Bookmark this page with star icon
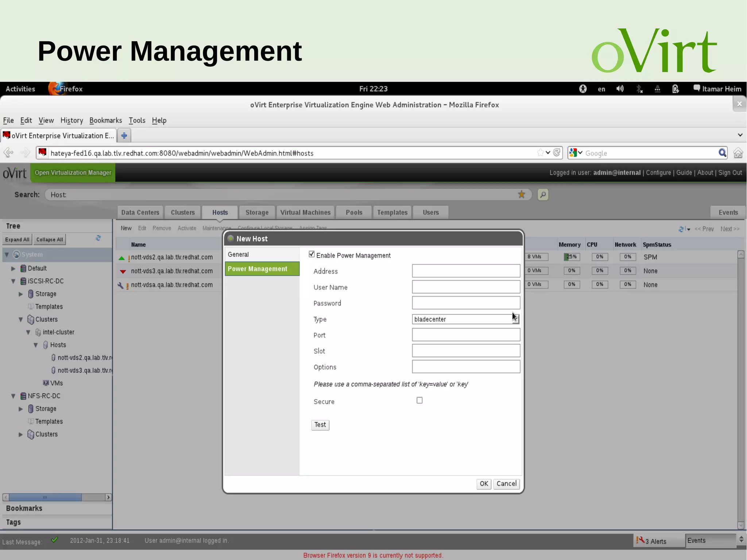The height and width of the screenshot is (560, 747). coord(540,152)
